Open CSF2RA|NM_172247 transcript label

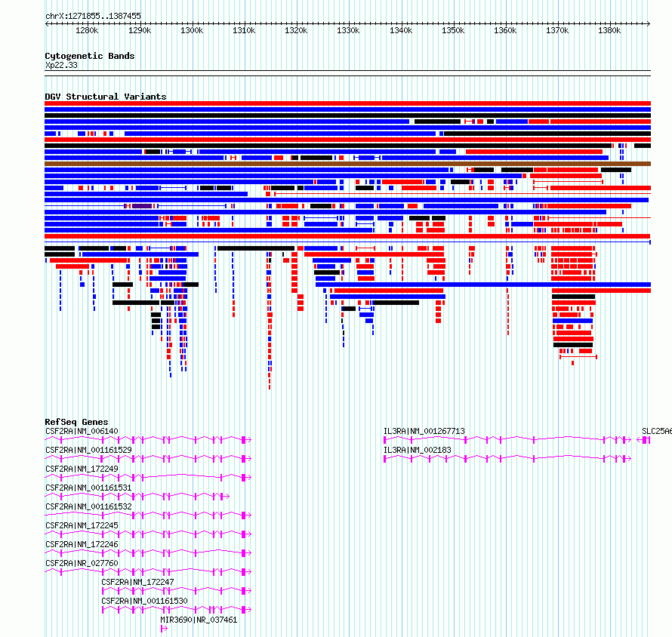pos(137,582)
